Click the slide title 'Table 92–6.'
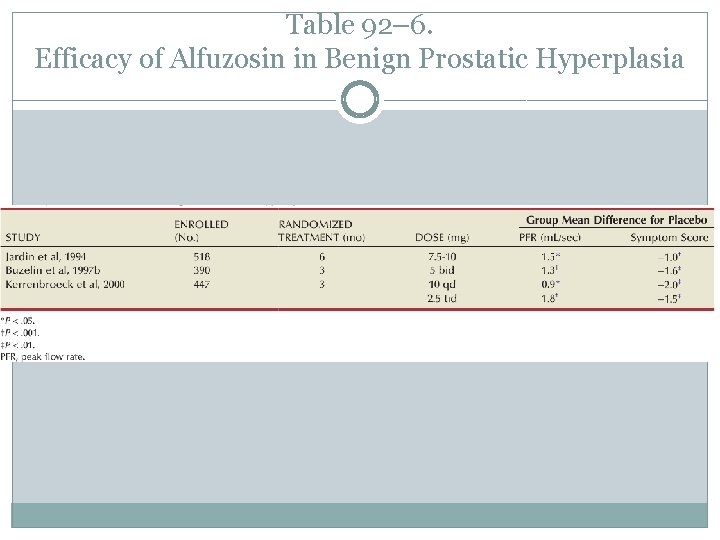Viewport: 720px width, 540px height. pos(359,24)
